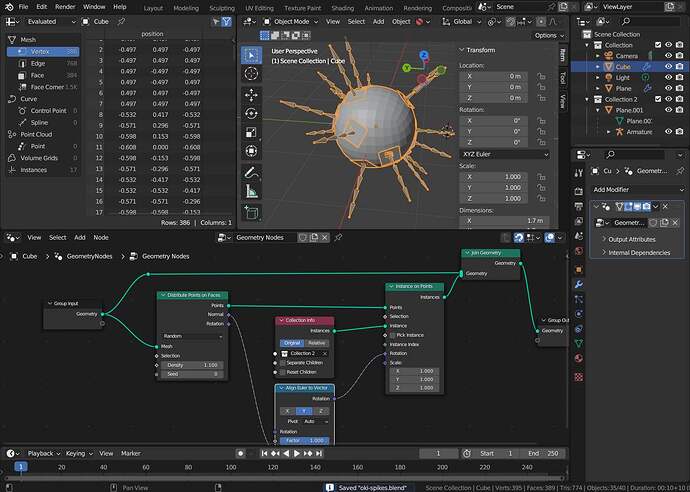Select the Rotate tool in viewport toolbar

(x=251, y=114)
